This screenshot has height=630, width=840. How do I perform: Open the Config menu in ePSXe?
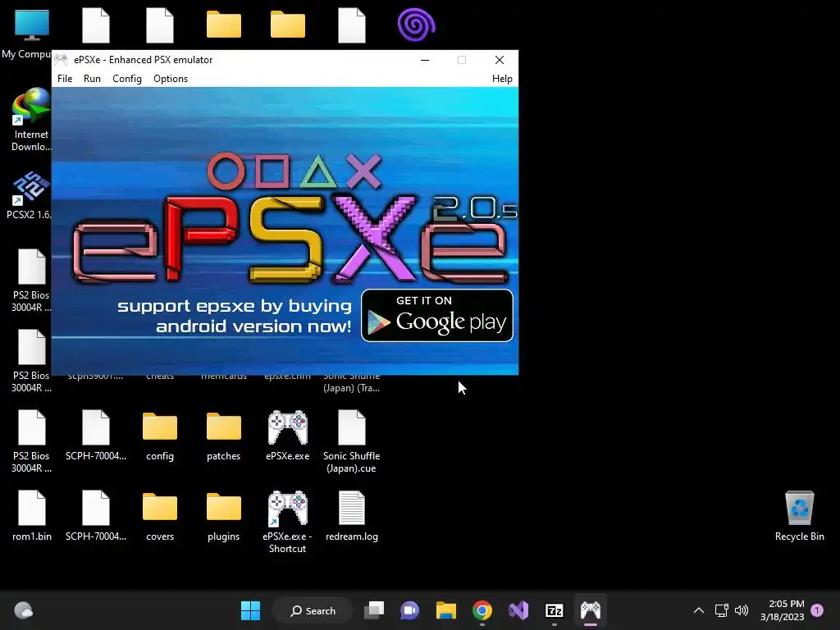tap(127, 79)
